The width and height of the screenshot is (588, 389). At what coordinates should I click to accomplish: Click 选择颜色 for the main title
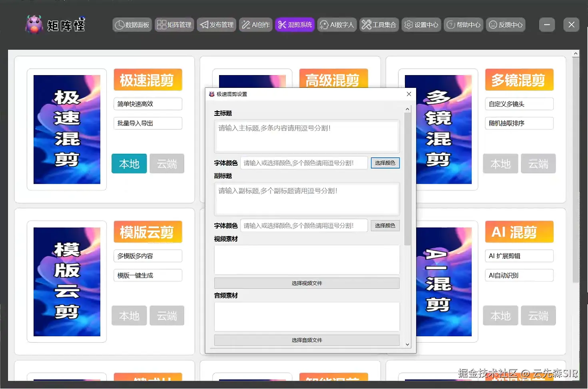pyautogui.click(x=385, y=163)
